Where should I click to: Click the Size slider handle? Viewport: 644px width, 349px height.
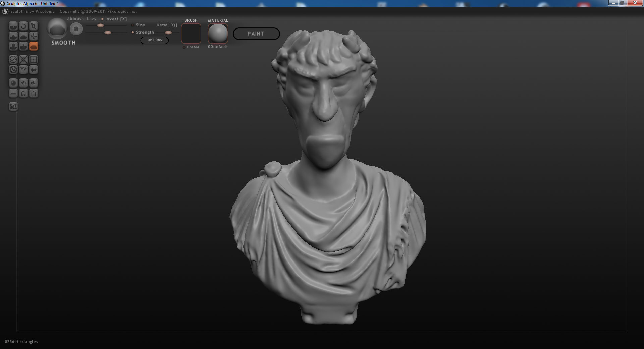(x=100, y=25)
